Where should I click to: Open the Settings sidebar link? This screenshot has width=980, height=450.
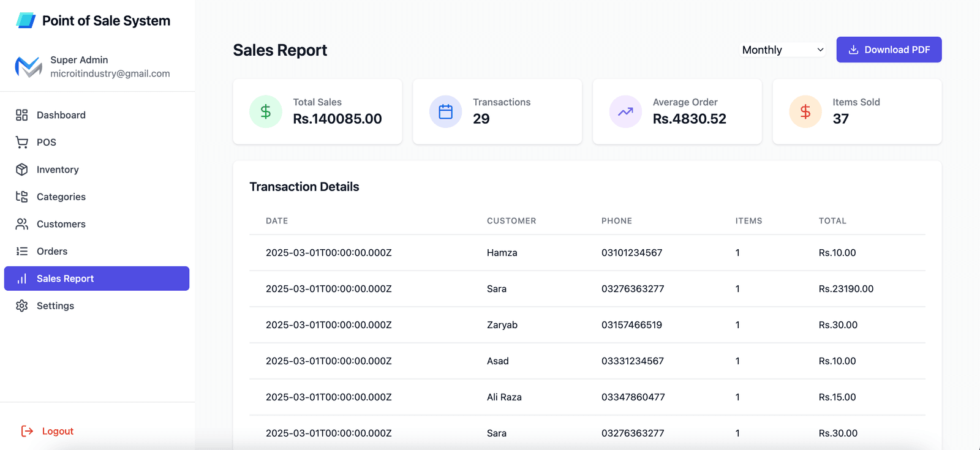pyautogui.click(x=97, y=306)
